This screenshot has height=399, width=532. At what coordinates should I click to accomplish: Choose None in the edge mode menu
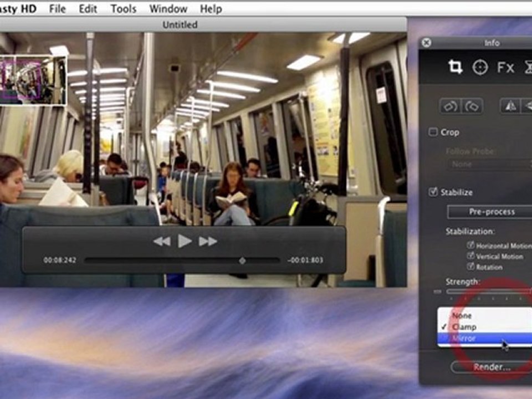point(484,315)
